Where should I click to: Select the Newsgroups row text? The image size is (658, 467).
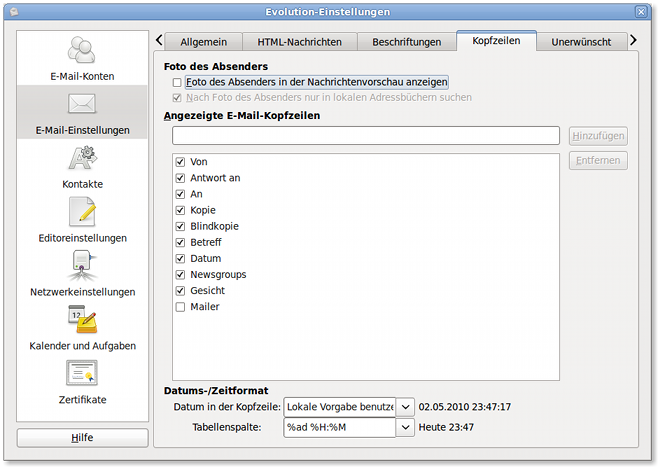(218, 274)
